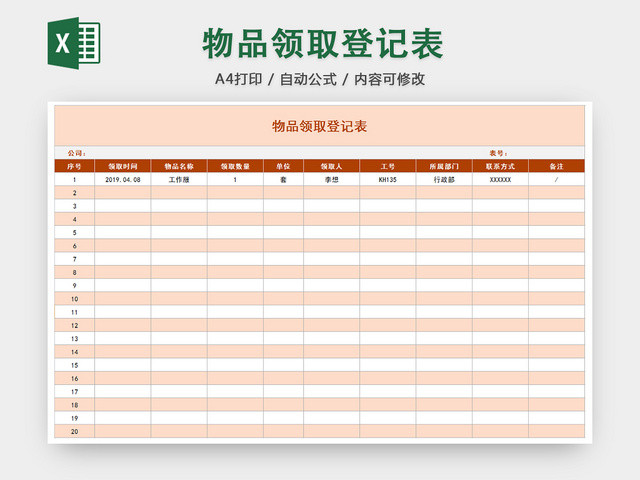The height and width of the screenshot is (480, 640).
Task: Click the 公司: label
Action: click(x=77, y=153)
